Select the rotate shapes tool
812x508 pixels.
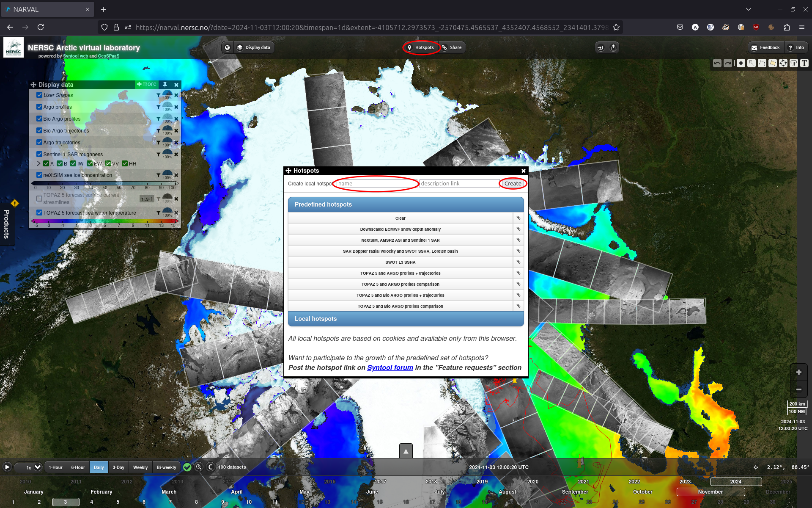[783, 63]
